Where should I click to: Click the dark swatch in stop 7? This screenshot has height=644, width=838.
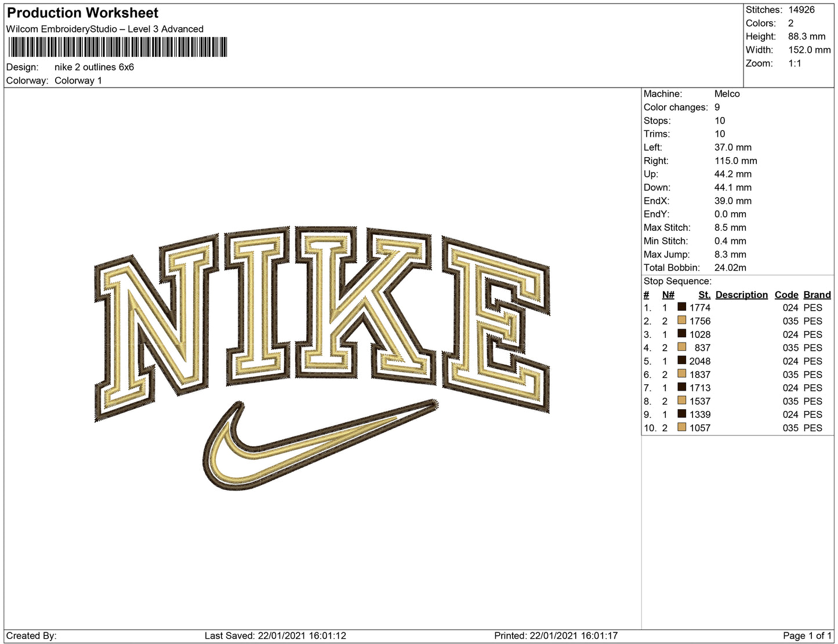(x=682, y=387)
